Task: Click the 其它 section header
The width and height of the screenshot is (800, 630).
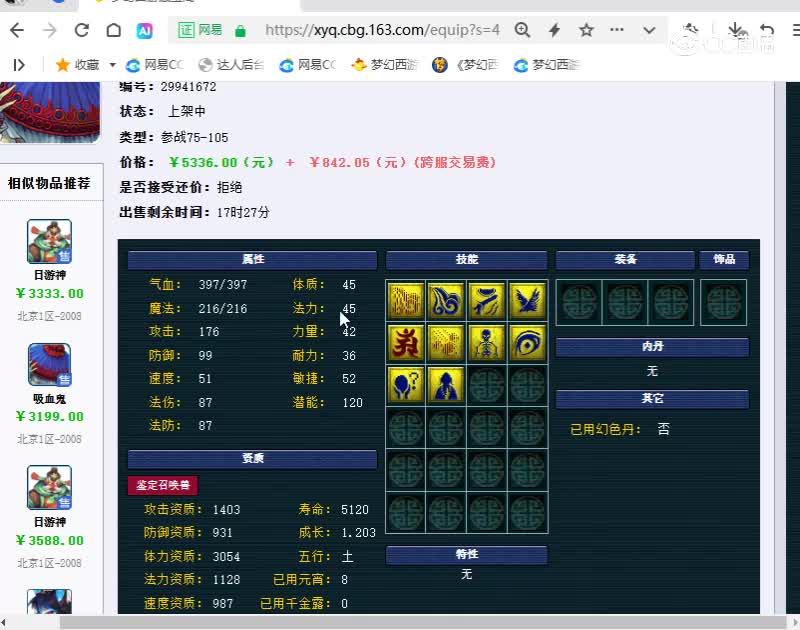Action: (652, 398)
